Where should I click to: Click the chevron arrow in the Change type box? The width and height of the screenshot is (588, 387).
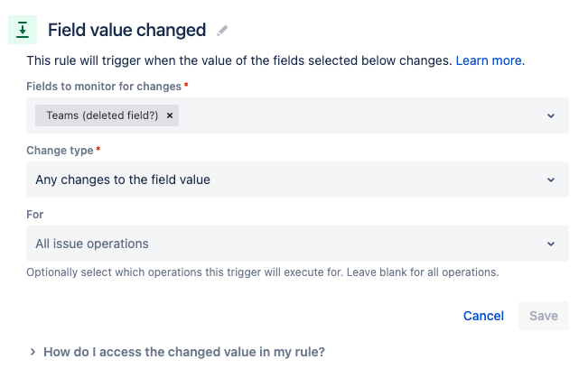coord(551,180)
